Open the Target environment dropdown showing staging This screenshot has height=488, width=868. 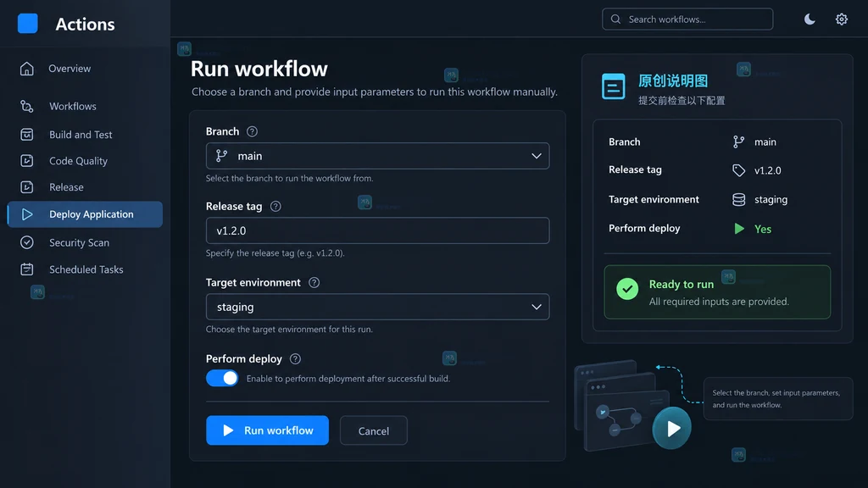click(x=377, y=307)
